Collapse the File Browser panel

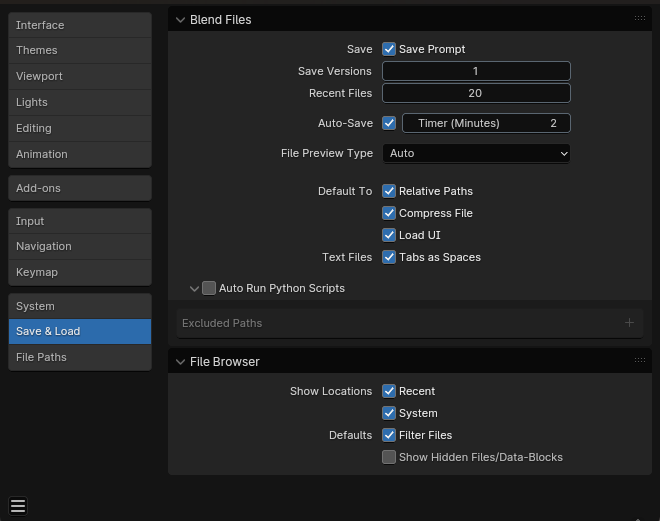[x=180, y=361]
